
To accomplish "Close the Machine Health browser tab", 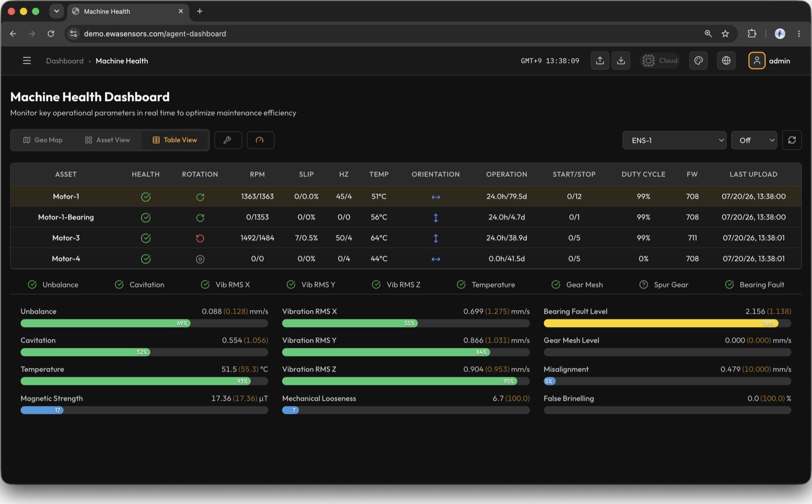I will (181, 11).
